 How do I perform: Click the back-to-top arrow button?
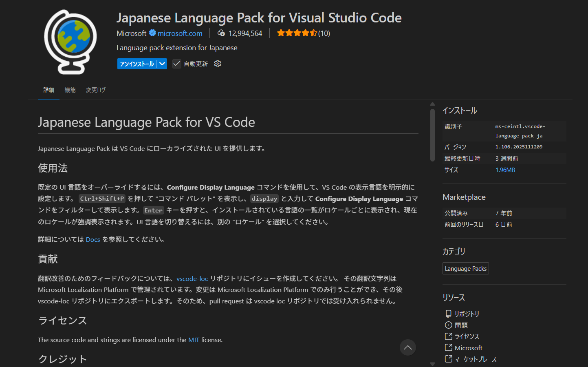click(408, 347)
